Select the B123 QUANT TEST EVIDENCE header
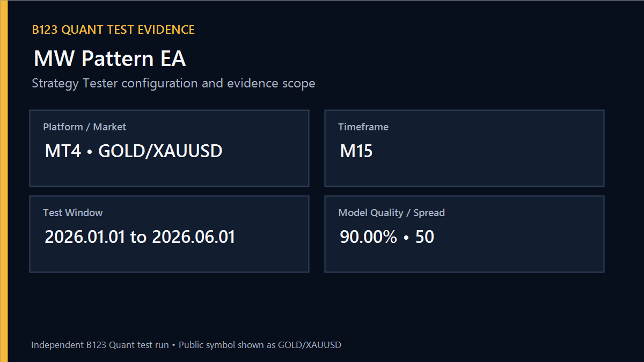The width and height of the screenshot is (644, 362). 113,30
